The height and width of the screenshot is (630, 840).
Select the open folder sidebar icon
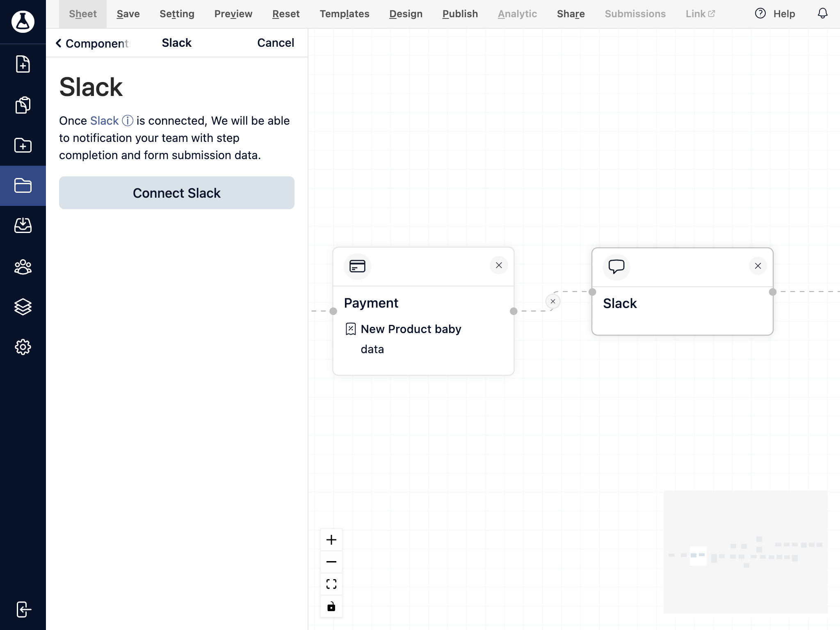23,185
